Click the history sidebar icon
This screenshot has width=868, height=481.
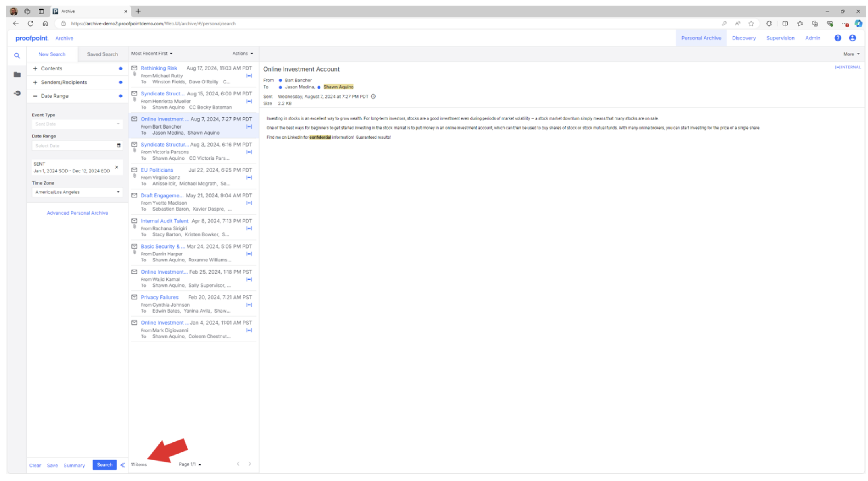coord(17,93)
